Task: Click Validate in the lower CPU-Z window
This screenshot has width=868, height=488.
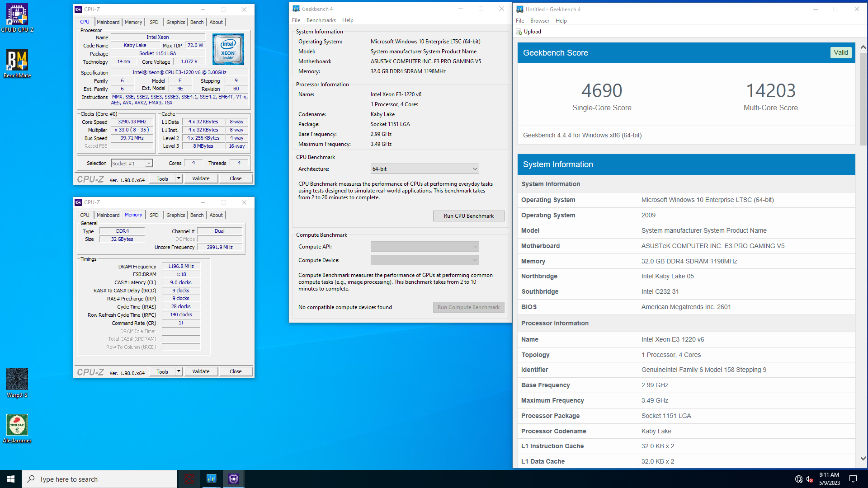Action: click(201, 371)
